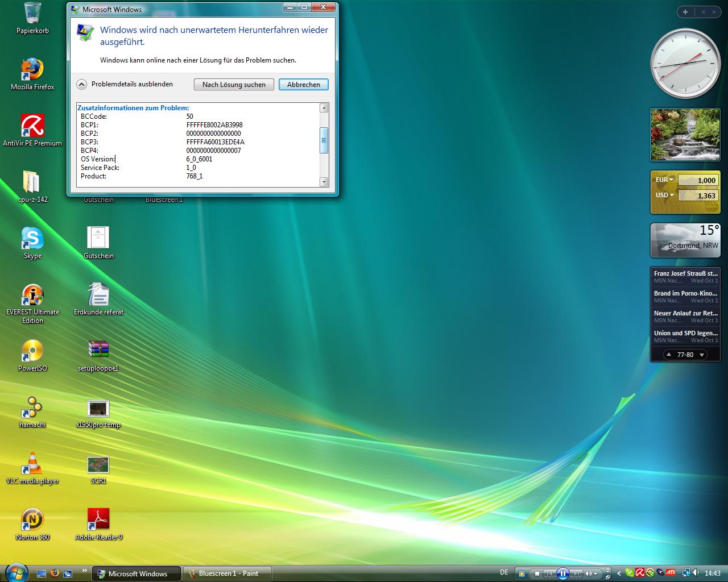
Task: Select the Skype desktop shortcut
Action: [x=32, y=243]
